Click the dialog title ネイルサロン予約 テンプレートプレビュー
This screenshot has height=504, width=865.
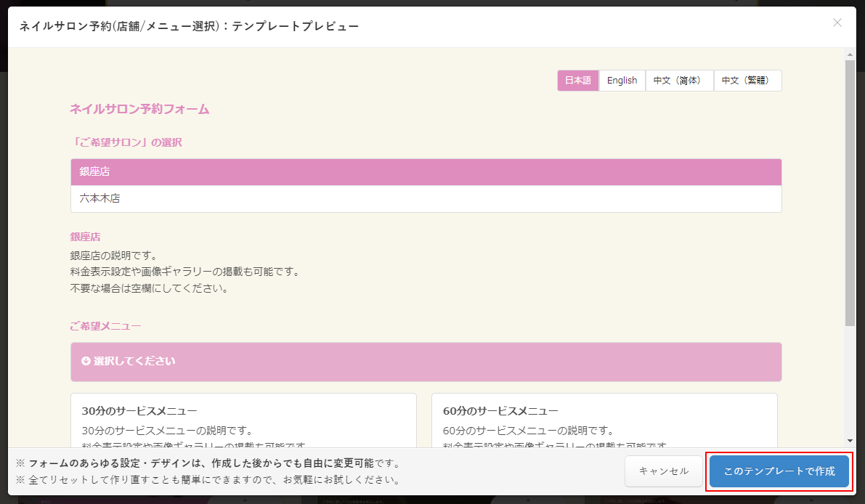point(189,26)
